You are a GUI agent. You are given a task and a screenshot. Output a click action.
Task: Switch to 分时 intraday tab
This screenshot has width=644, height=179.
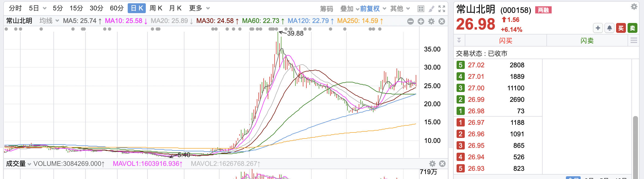(x=15, y=8)
